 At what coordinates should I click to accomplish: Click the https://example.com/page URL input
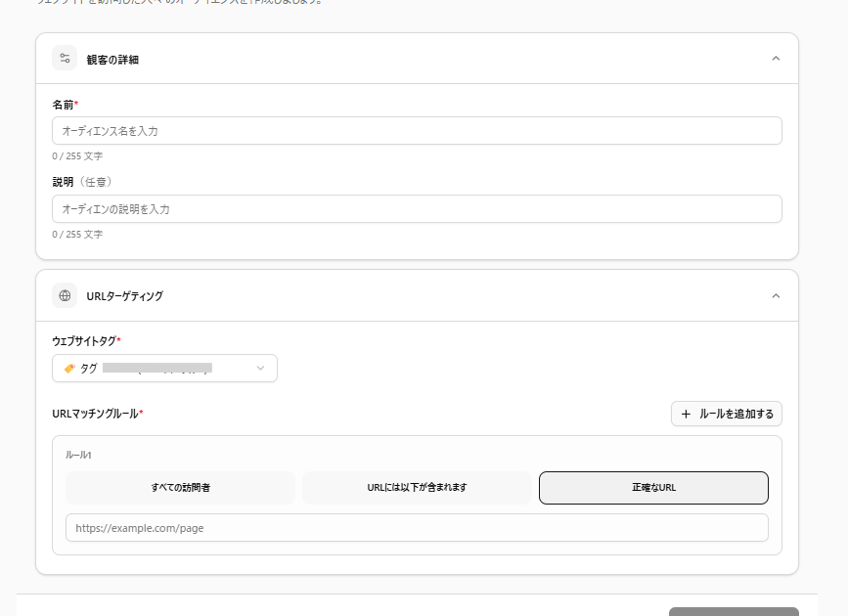point(417,528)
